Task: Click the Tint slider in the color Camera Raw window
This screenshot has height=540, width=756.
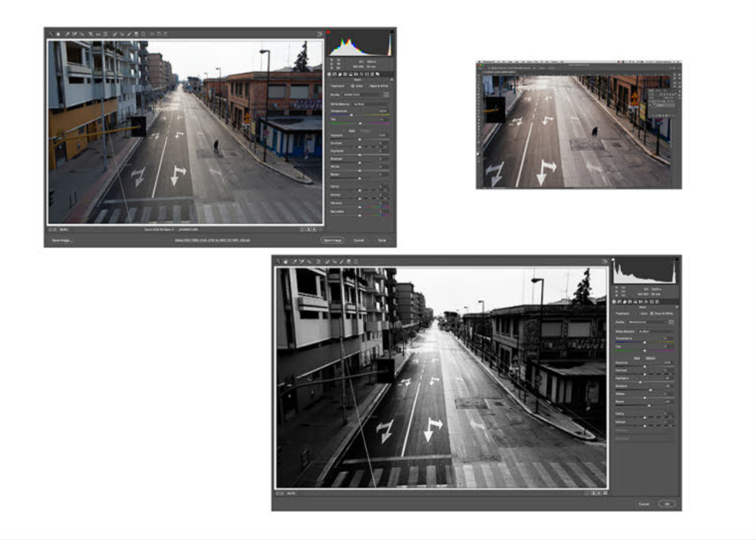Action: 360,123
